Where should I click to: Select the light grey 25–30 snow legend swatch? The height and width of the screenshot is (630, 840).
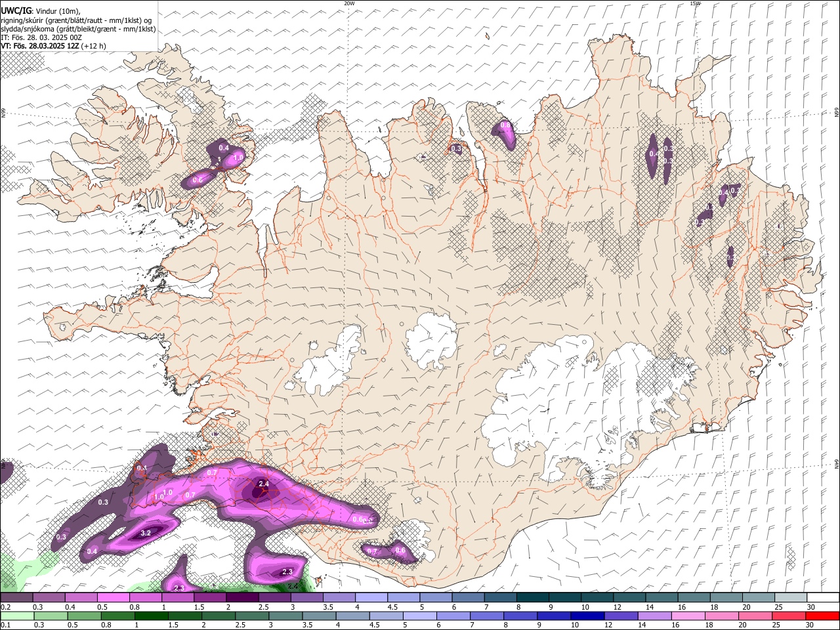click(x=791, y=597)
